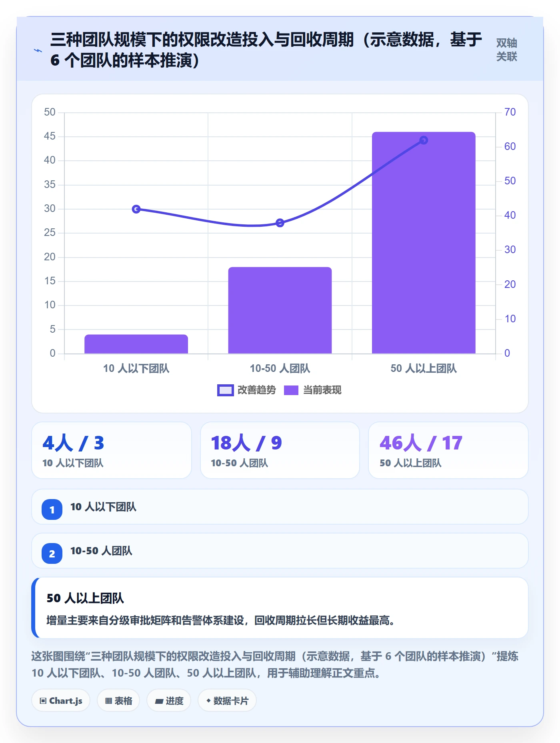560x743 pixels.
Task: Click the number 1 step badge
Action: [x=52, y=509]
